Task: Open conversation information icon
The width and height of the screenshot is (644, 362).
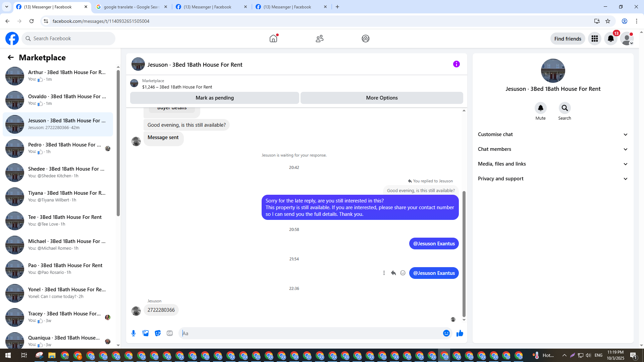Action: [x=457, y=64]
